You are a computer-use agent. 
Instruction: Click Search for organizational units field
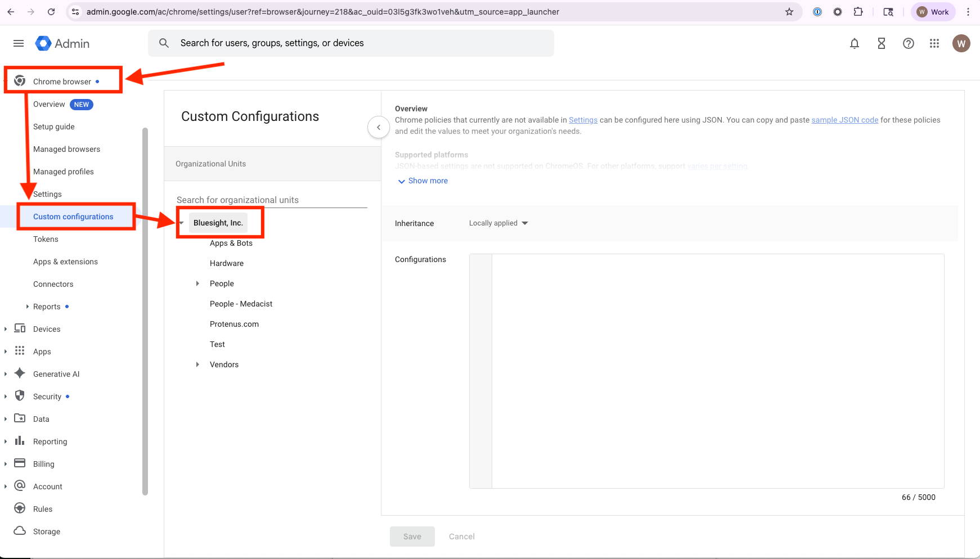tap(272, 200)
